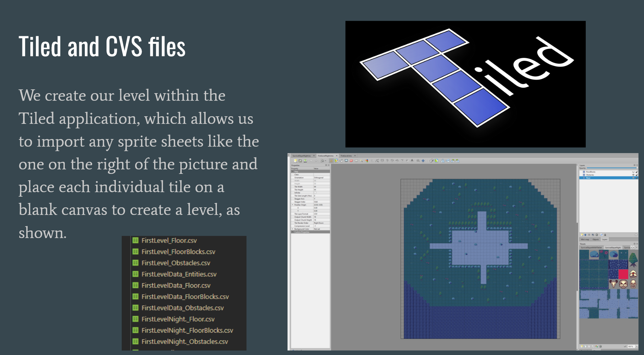Select the Terrain Brush tool
Image resolution: width=644 pixels, height=355 pixels.
coord(336,161)
